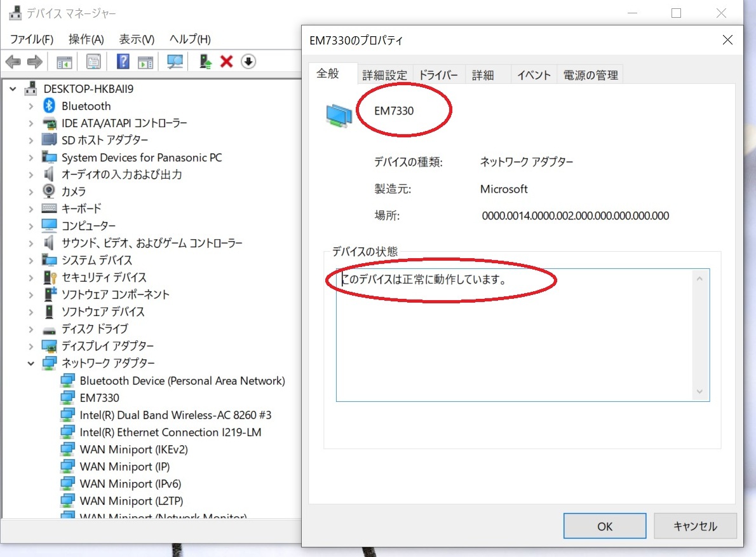The height and width of the screenshot is (557, 756).
Task: Open the 操作(A) menu
Action: [x=86, y=39]
